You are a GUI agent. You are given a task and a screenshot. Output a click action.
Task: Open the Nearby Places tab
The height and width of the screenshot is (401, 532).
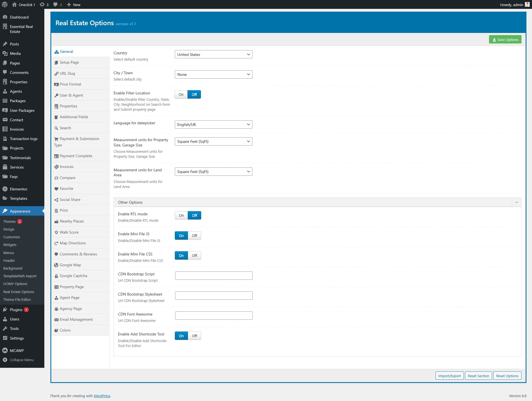pos(80,221)
